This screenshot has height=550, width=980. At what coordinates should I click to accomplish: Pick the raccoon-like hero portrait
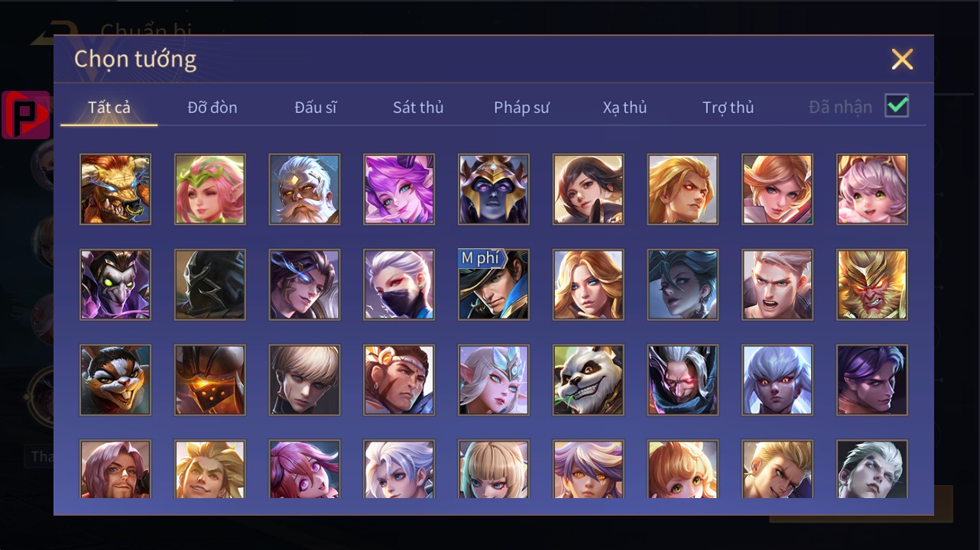(x=115, y=380)
